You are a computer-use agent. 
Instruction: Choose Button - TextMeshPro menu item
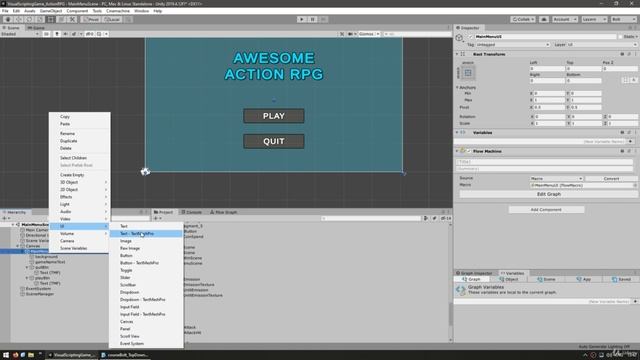point(146,263)
